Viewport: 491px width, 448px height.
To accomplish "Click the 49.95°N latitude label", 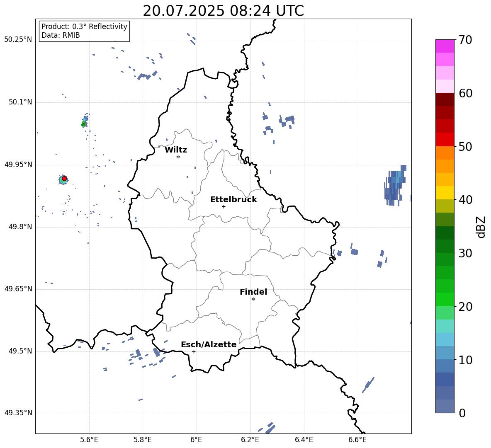I will pos(18,165).
